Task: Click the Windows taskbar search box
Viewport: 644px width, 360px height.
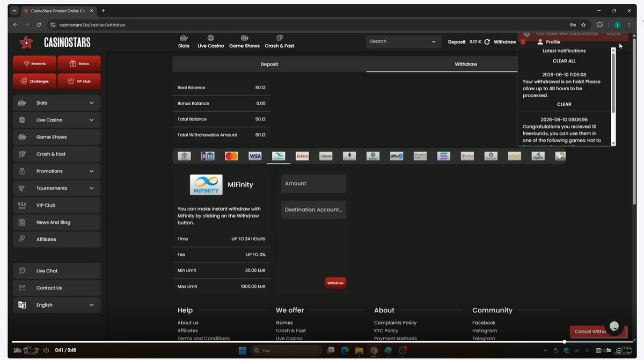Action: coord(286,350)
